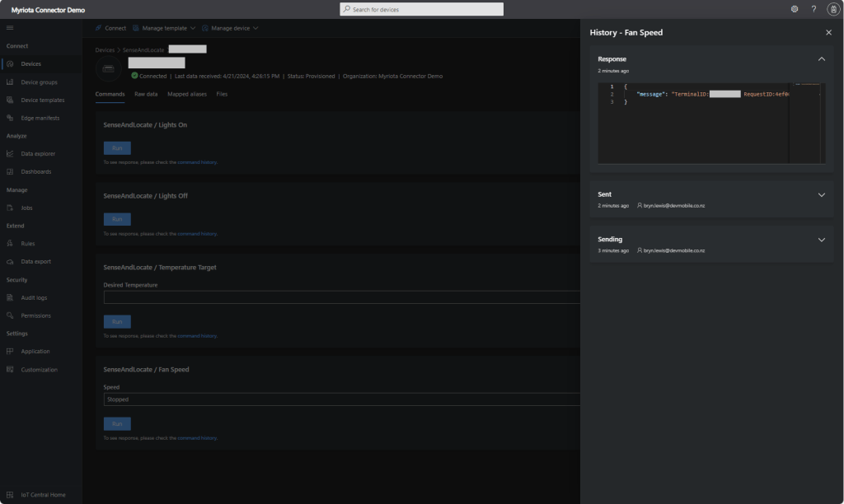Viewport: 844px width, 504px height.
Task: Expand the Sent history section
Action: point(821,195)
